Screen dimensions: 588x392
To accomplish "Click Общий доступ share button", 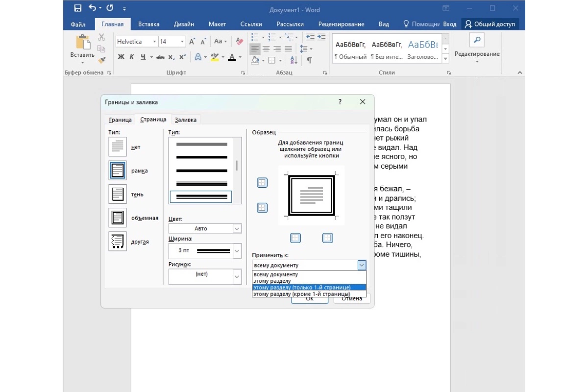I will (x=490, y=24).
